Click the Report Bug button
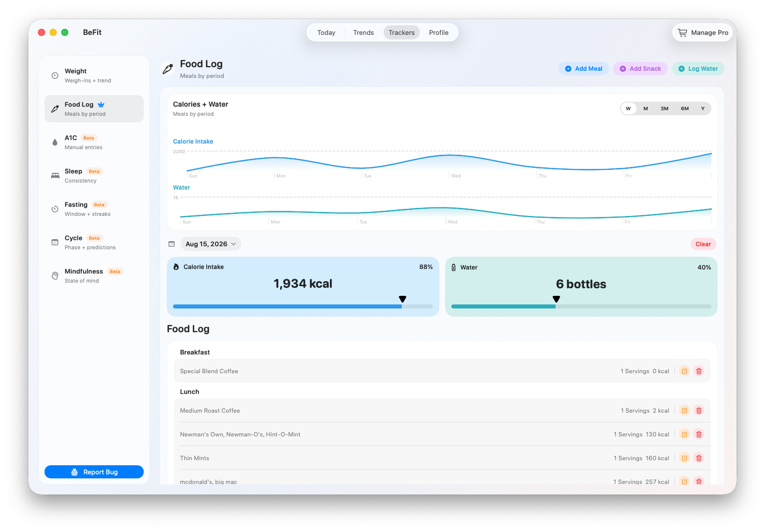Image resolution: width=765 pixels, height=532 pixels. [x=94, y=472]
